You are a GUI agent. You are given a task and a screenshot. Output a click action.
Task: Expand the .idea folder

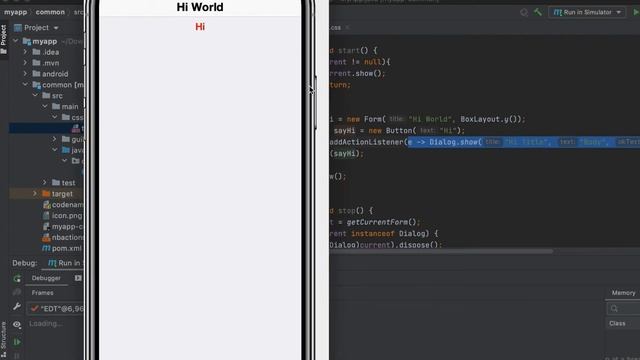26,52
